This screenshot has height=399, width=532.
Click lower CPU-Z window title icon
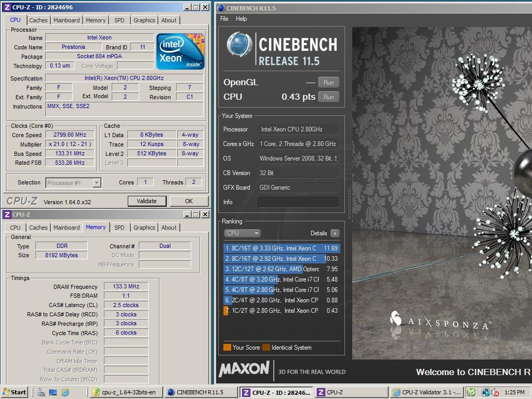pos(7,215)
